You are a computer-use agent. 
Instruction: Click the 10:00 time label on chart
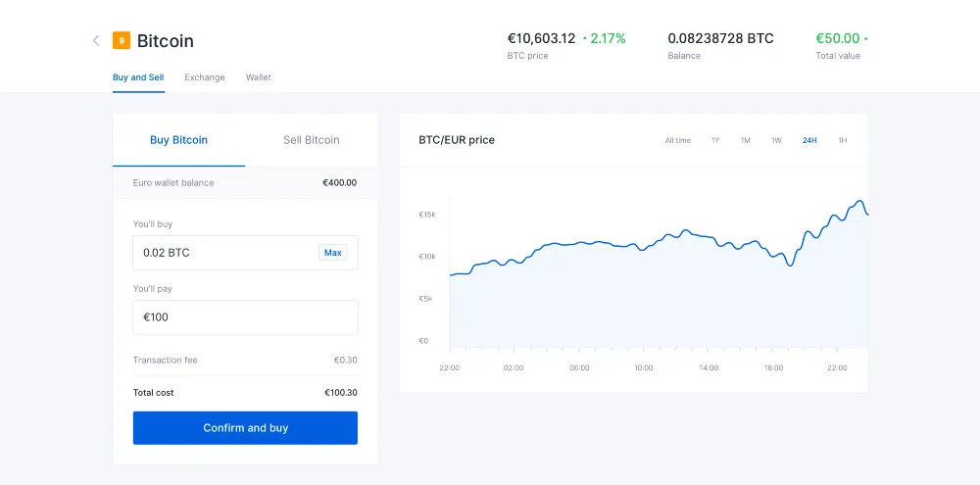(643, 368)
